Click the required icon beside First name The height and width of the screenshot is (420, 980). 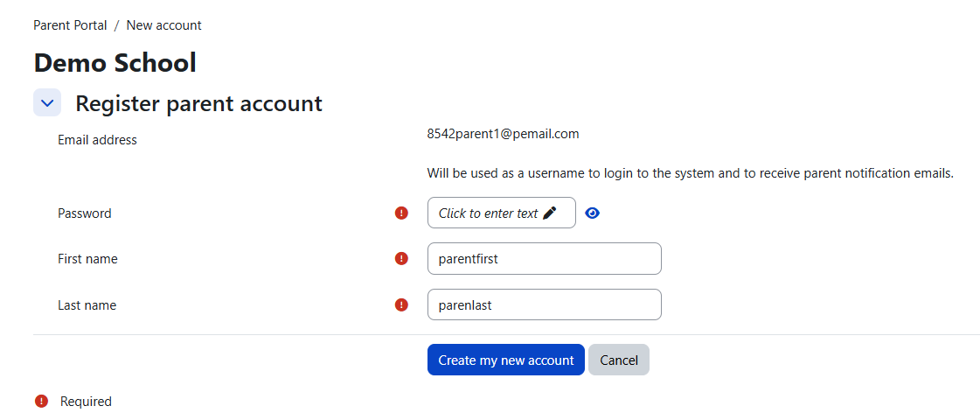[x=401, y=258]
